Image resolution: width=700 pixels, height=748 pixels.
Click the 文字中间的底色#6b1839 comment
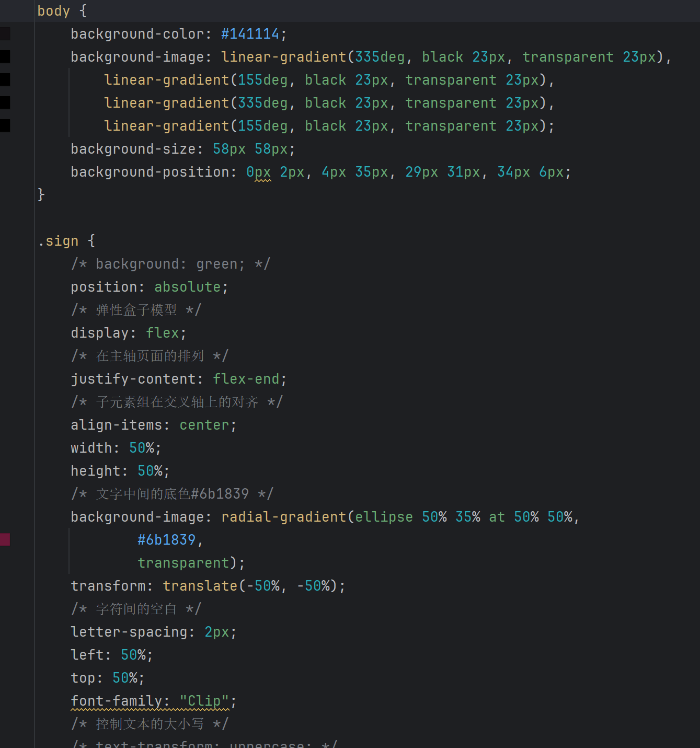point(172,494)
